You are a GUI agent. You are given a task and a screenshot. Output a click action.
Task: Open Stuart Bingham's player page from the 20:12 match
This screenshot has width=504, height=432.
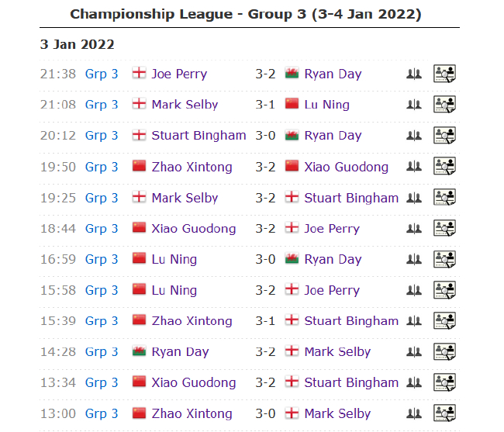pyautogui.click(x=198, y=136)
